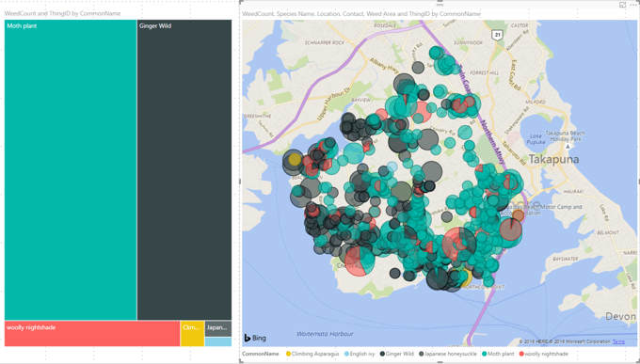
Task: Click the Climbing Asparagus legend label
Action: coord(315,354)
